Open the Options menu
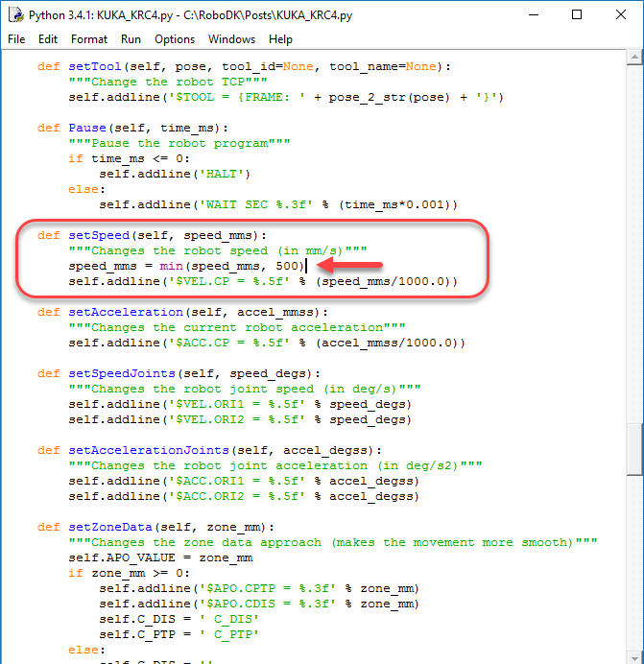The width and height of the screenshot is (644, 664). (x=175, y=39)
